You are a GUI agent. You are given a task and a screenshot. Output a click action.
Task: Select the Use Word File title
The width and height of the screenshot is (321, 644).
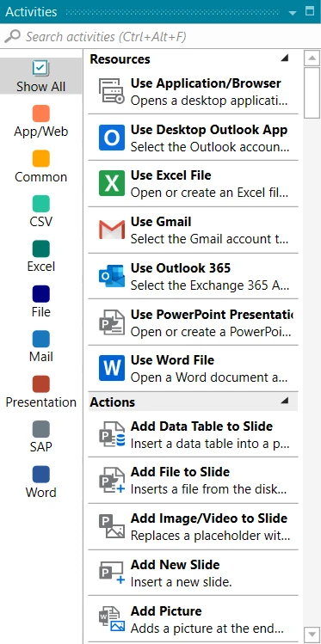[x=172, y=360]
